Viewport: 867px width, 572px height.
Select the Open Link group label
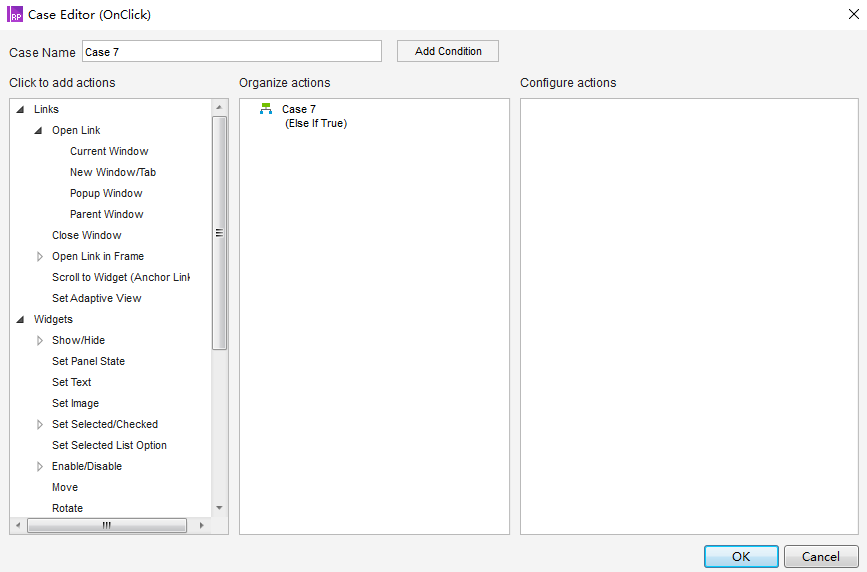(76, 131)
